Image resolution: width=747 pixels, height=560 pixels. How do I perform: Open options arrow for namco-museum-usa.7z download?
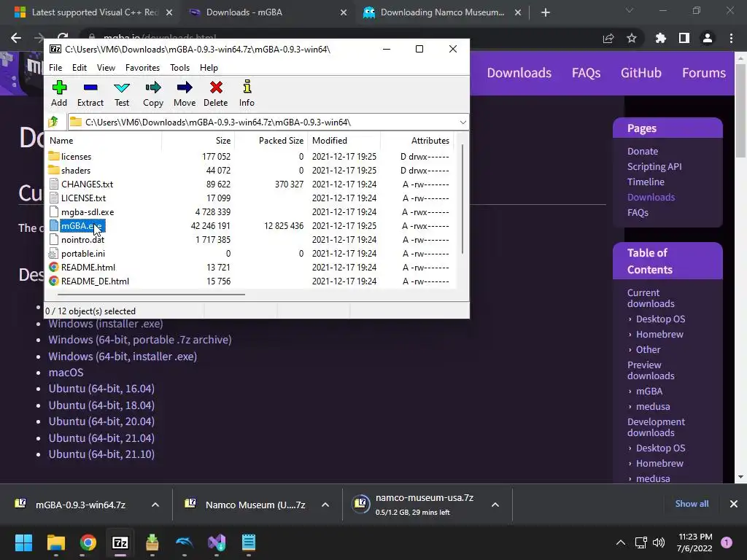[x=495, y=505]
